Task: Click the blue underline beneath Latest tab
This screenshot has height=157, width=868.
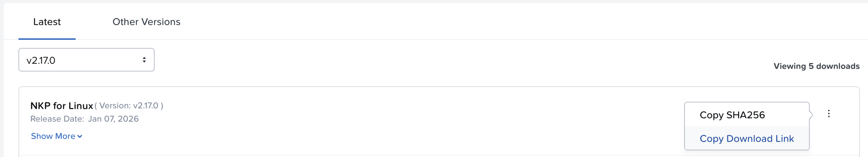Action: pyautogui.click(x=47, y=39)
